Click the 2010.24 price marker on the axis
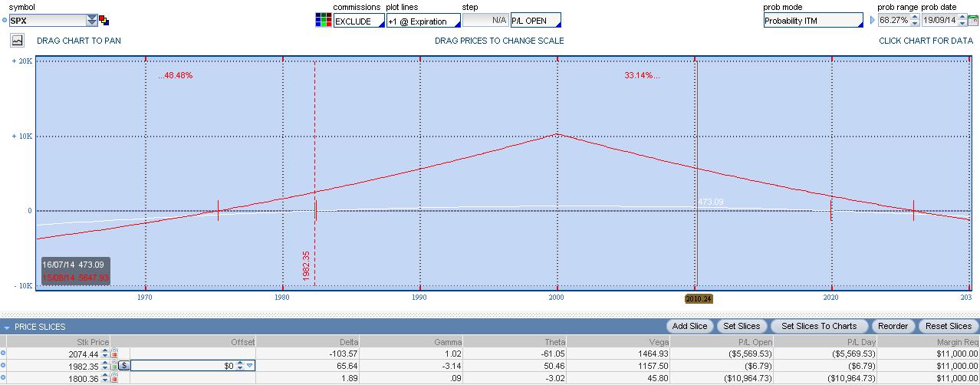 698,298
